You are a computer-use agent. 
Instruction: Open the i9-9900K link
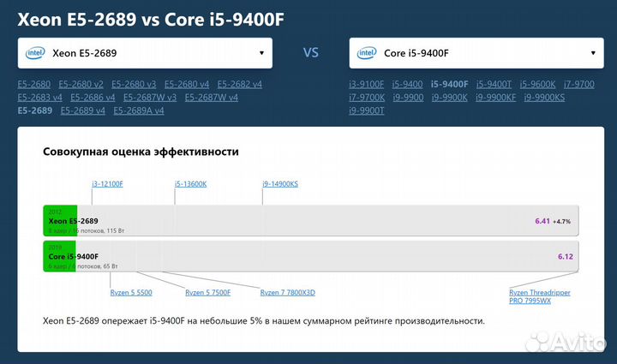click(x=449, y=98)
